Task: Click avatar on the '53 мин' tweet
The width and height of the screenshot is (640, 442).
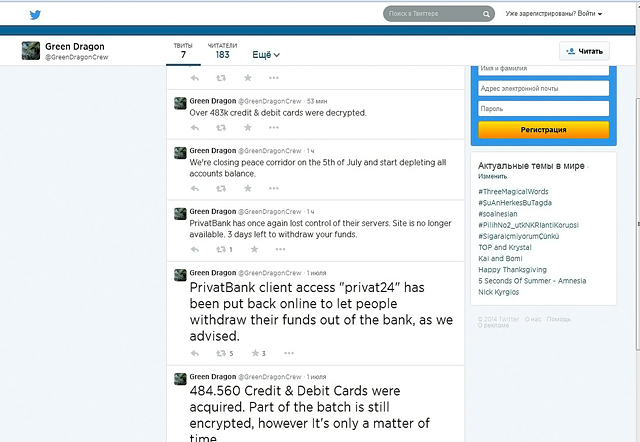Action: click(180, 103)
